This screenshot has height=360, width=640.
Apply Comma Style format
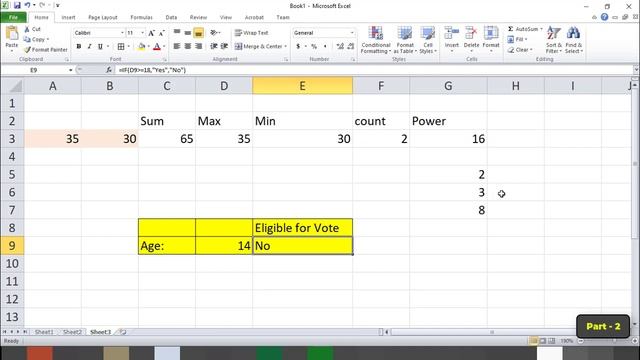click(325, 47)
